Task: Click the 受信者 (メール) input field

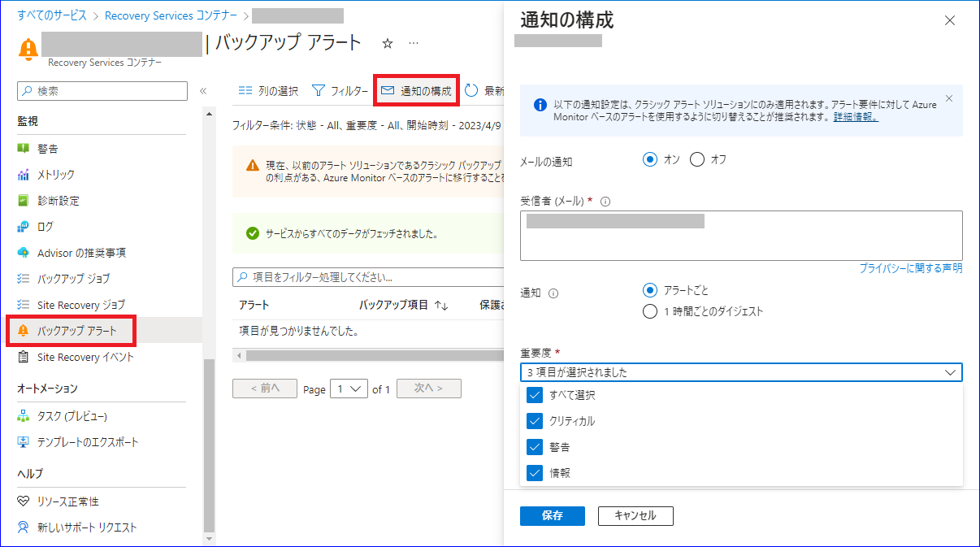Action: click(x=741, y=236)
